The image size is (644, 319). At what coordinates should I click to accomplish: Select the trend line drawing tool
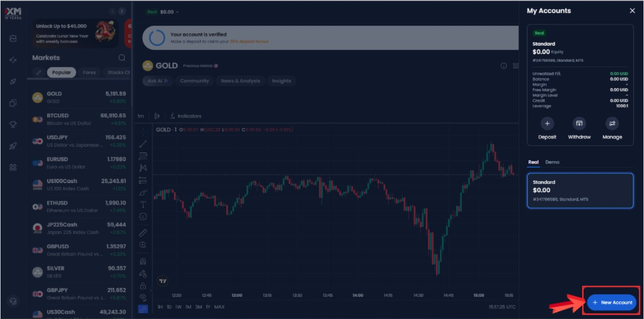143,144
